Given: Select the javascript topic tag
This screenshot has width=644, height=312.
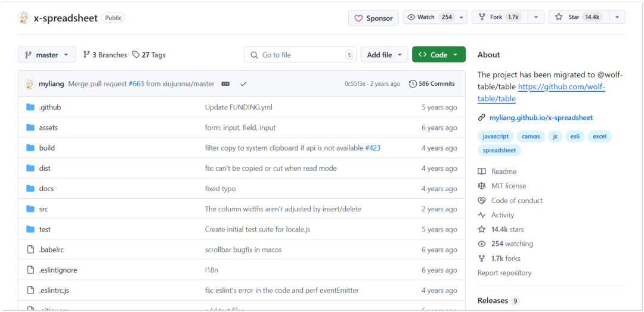Looking at the screenshot, I should tap(496, 136).
